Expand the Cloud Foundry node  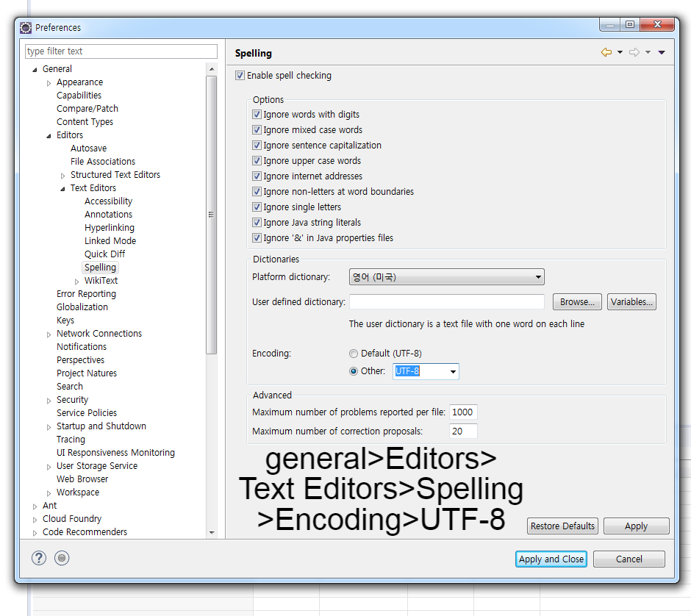[x=35, y=520]
